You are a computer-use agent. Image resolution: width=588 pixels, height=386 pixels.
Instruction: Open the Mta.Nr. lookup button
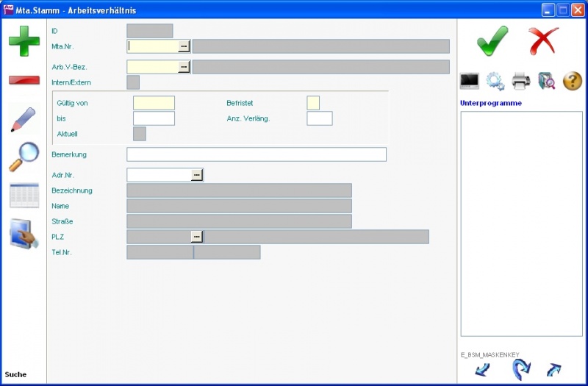[184, 46]
